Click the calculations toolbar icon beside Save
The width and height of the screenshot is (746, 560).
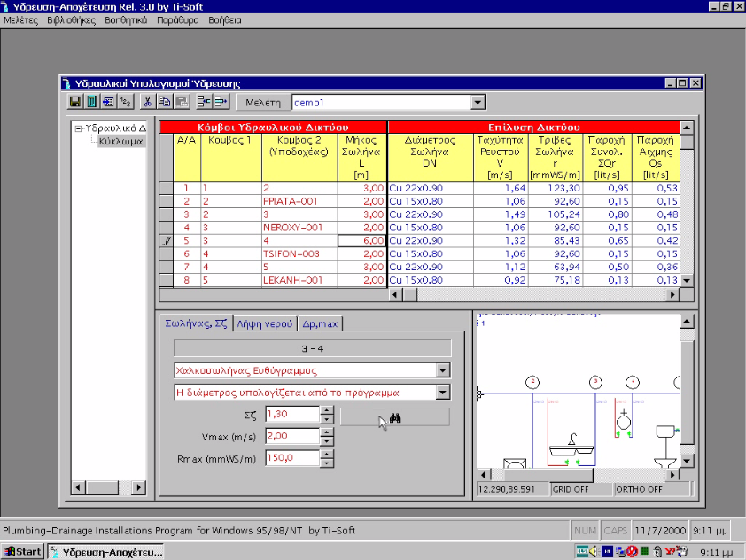(91, 101)
